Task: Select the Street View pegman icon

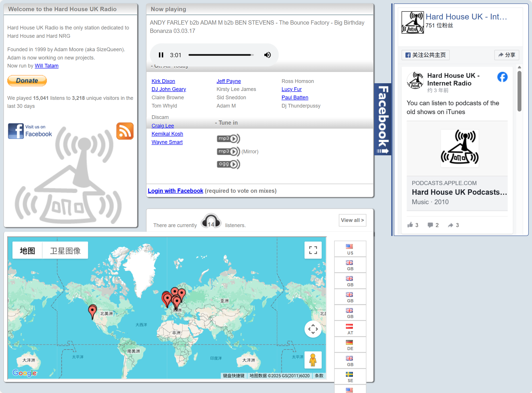Action: pos(313,360)
